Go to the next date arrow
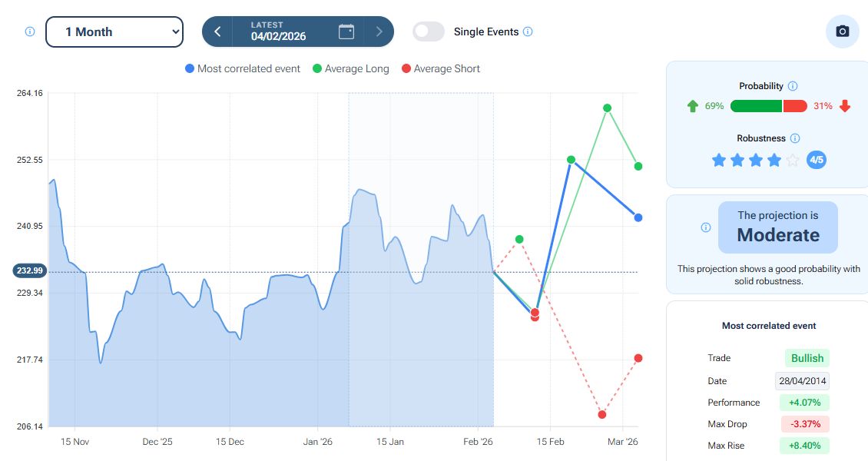This screenshot has width=868, height=461. [379, 32]
